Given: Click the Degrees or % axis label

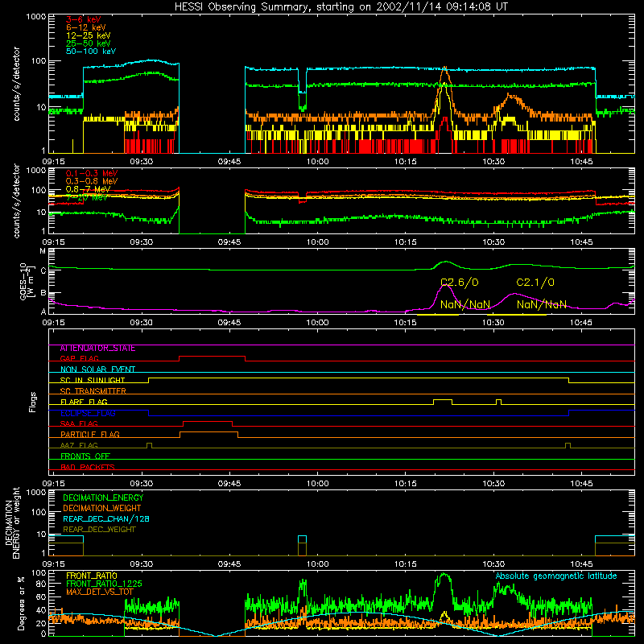Looking at the screenshot, I should tap(21, 603).
